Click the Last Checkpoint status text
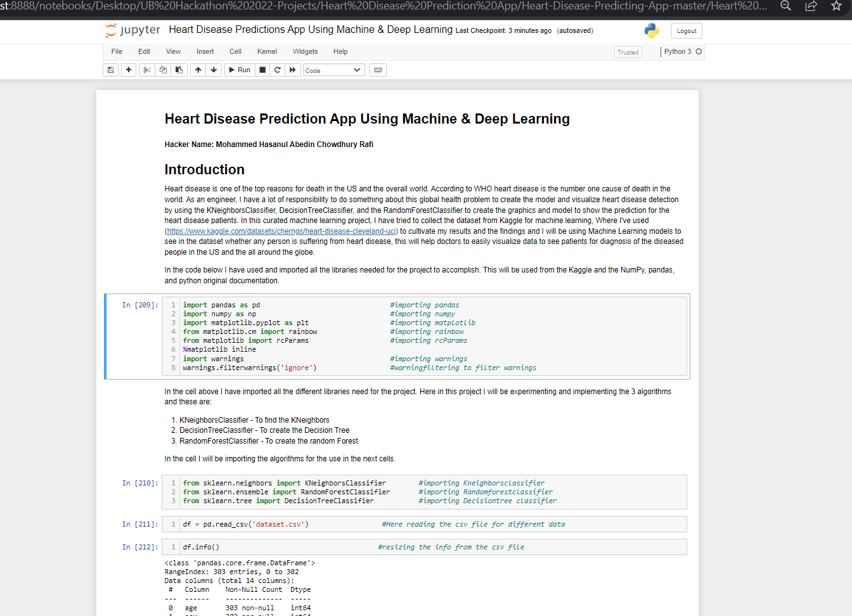 click(x=503, y=30)
